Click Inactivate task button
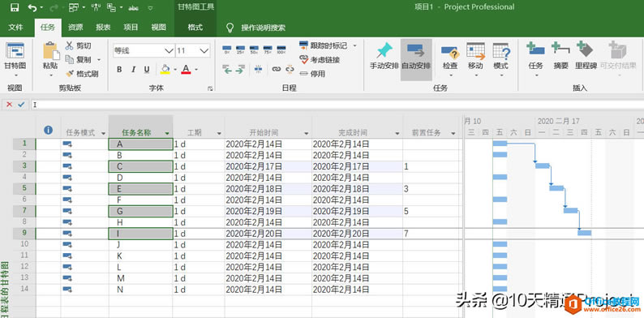The image size is (644, 318). (x=312, y=74)
